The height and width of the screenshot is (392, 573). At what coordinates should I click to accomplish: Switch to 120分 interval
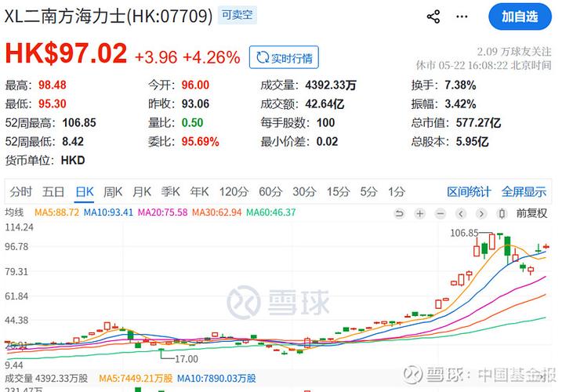pyautogui.click(x=234, y=192)
